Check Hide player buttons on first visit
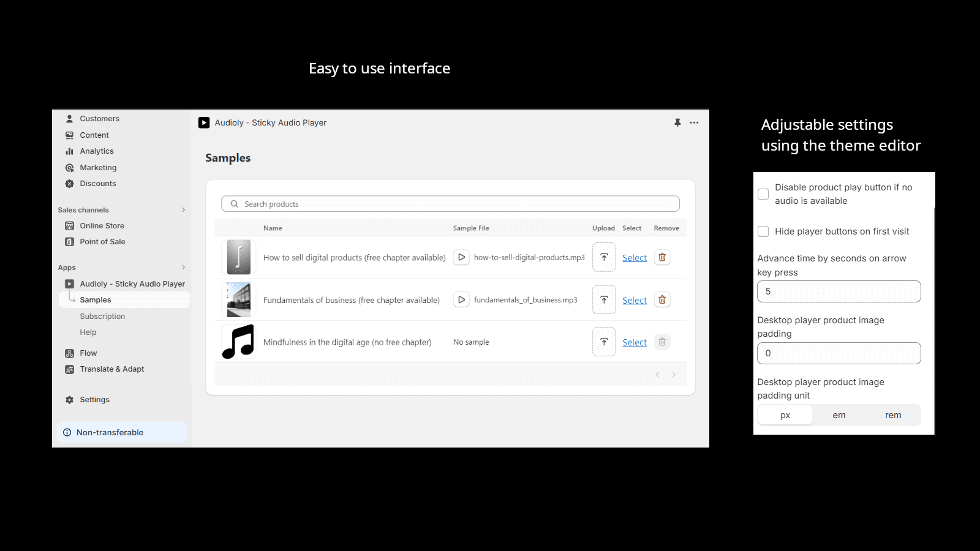980x551 pixels. [763, 231]
